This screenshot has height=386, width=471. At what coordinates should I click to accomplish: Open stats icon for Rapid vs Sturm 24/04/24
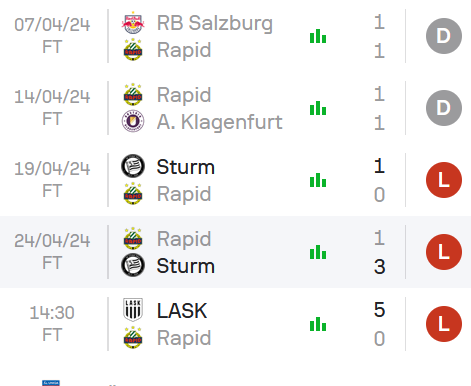click(318, 252)
